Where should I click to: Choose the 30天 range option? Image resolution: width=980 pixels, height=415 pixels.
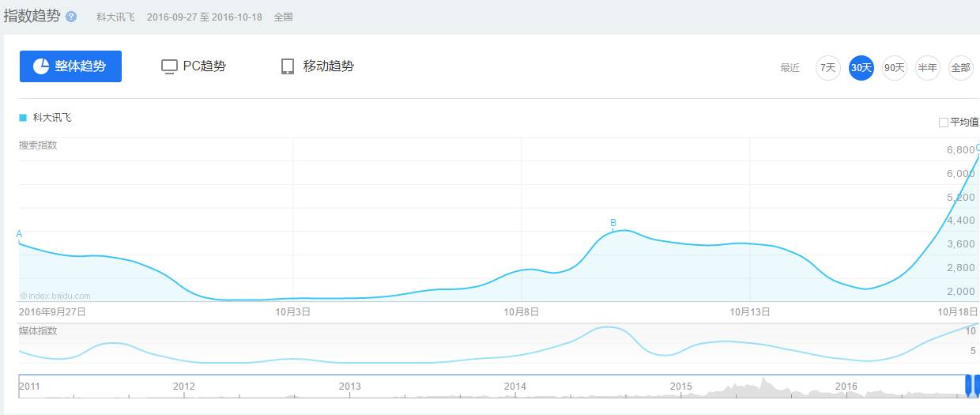point(861,68)
